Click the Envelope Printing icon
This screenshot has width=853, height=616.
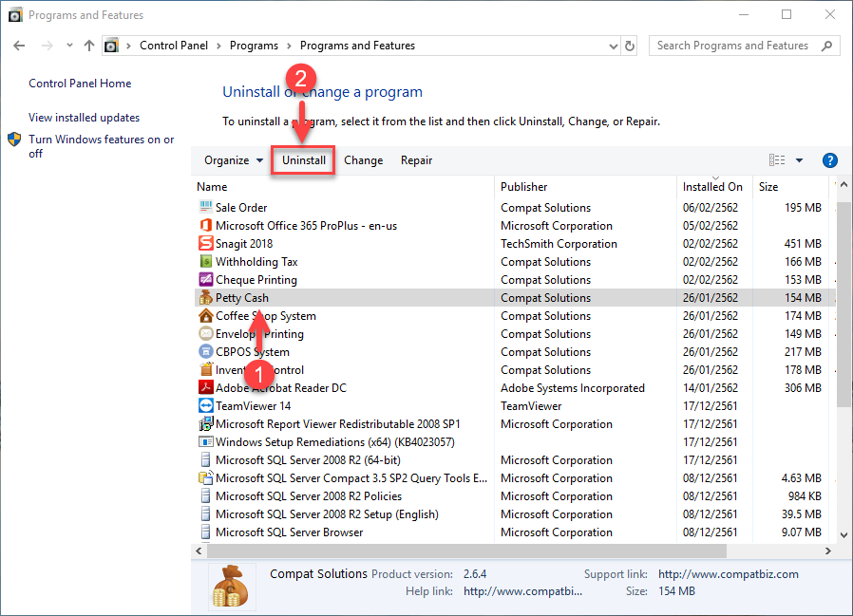(205, 333)
